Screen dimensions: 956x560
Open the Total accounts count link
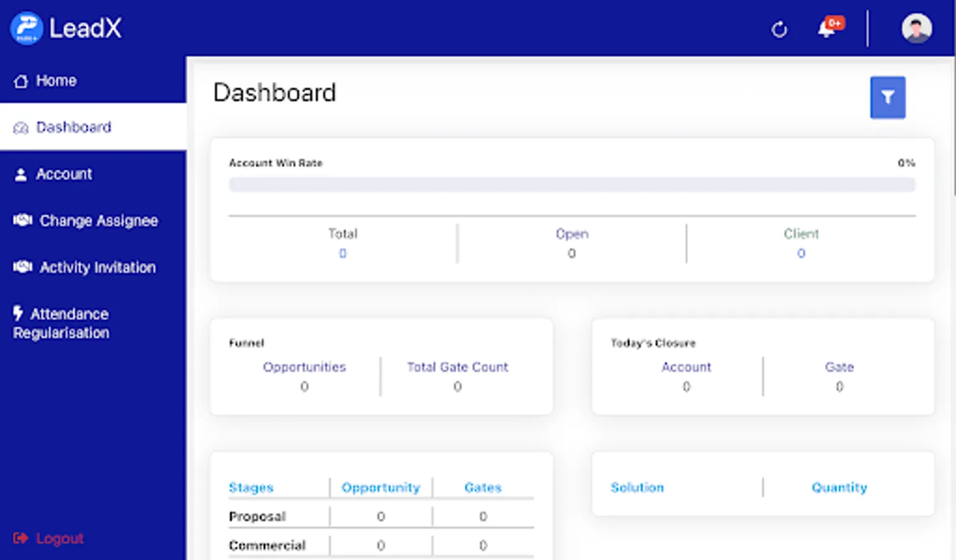pos(343,253)
